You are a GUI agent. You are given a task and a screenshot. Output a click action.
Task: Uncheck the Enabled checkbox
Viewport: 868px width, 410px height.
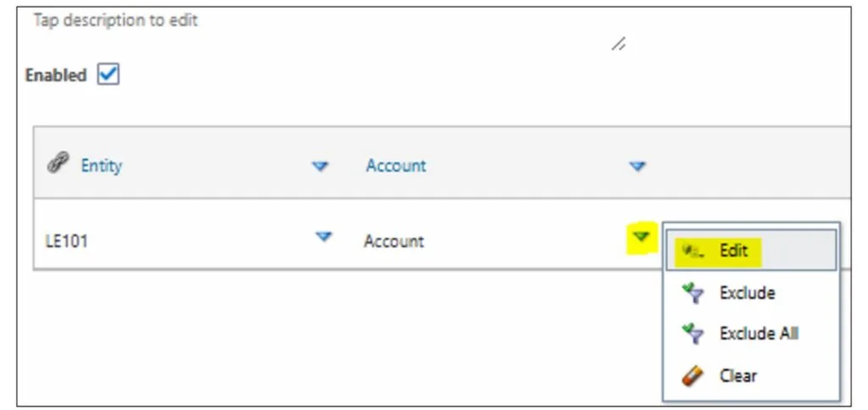pyautogui.click(x=108, y=75)
